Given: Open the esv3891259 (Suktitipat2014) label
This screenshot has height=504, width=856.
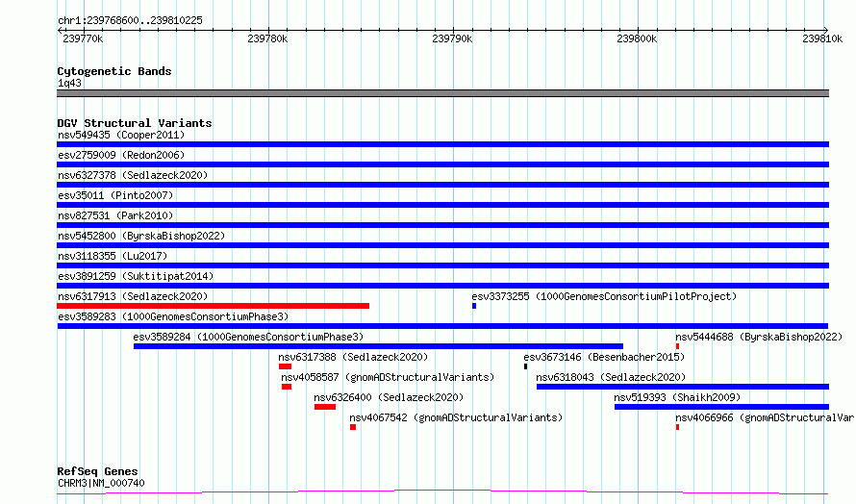Looking at the screenshot, I should (x=136, y=276).
